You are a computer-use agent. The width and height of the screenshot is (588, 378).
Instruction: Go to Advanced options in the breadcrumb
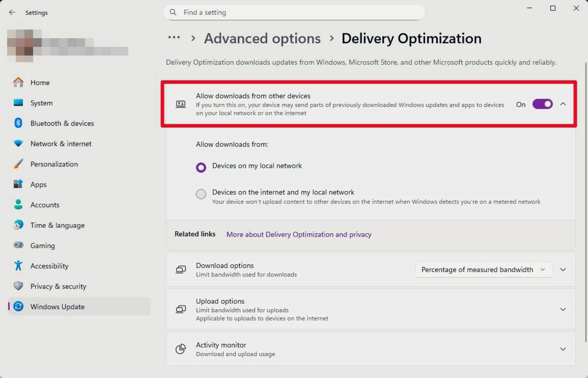(x=262, y=38)
